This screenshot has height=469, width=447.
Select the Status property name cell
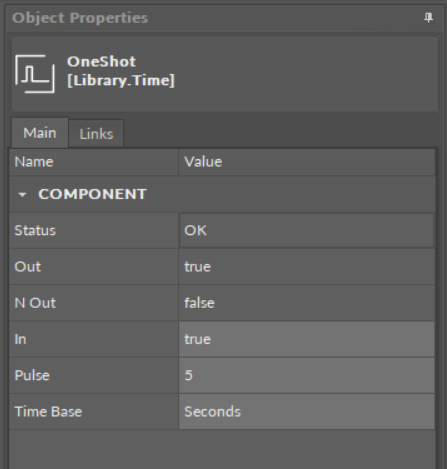[x=94, y=231]
